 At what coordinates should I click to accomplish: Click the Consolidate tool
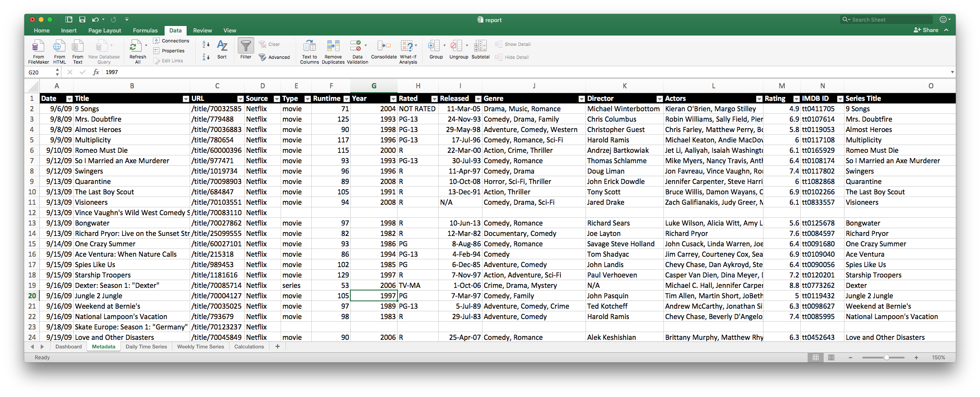coord(384,49)
